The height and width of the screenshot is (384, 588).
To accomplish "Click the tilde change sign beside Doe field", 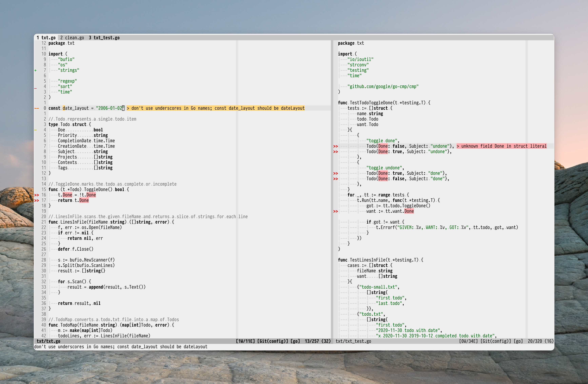I will 36,130.
